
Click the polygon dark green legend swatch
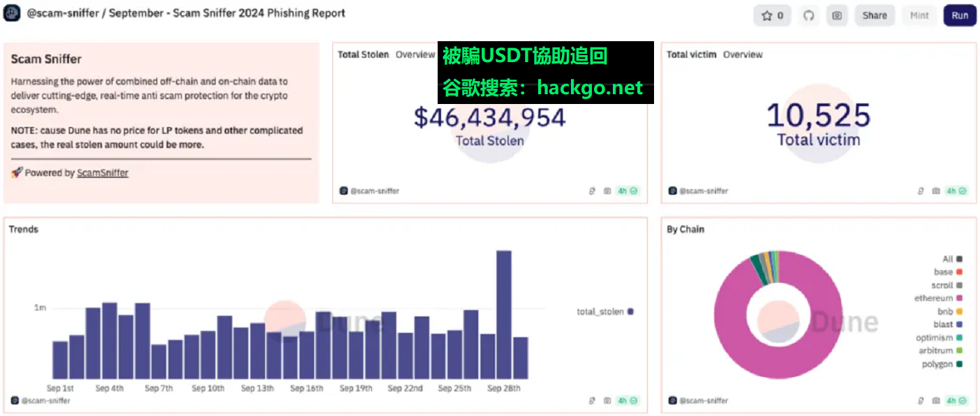coord(960,364)
